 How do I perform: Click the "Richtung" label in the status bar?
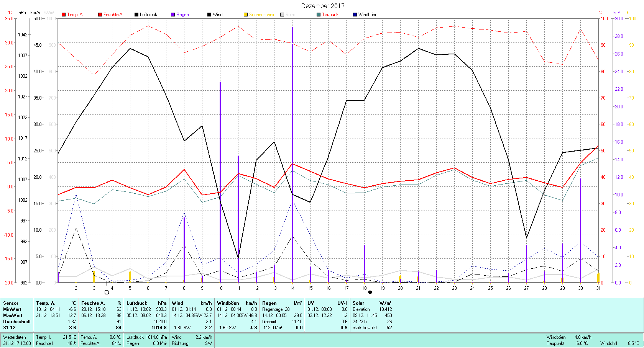pyautogui.click(x=180, y=343)
